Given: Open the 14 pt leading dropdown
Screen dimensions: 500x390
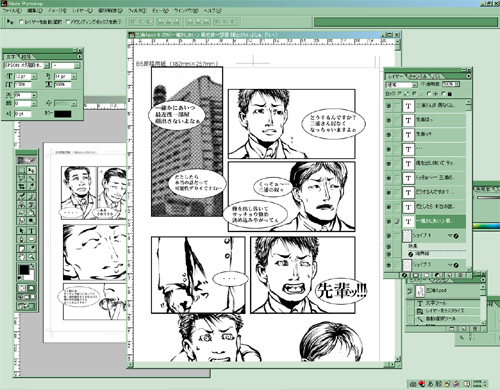Looking at the screenshot, I should pos(74,76).
